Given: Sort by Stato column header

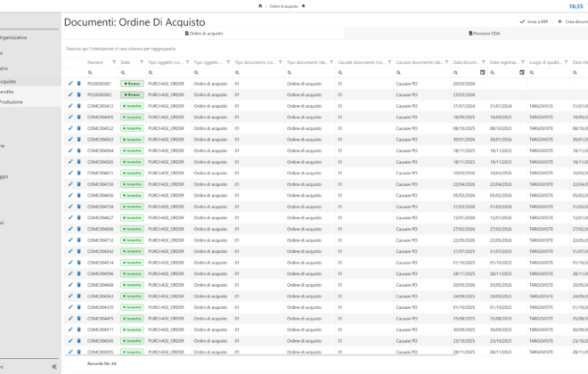Looking at the screenshot, I should [x=126, y=62].
